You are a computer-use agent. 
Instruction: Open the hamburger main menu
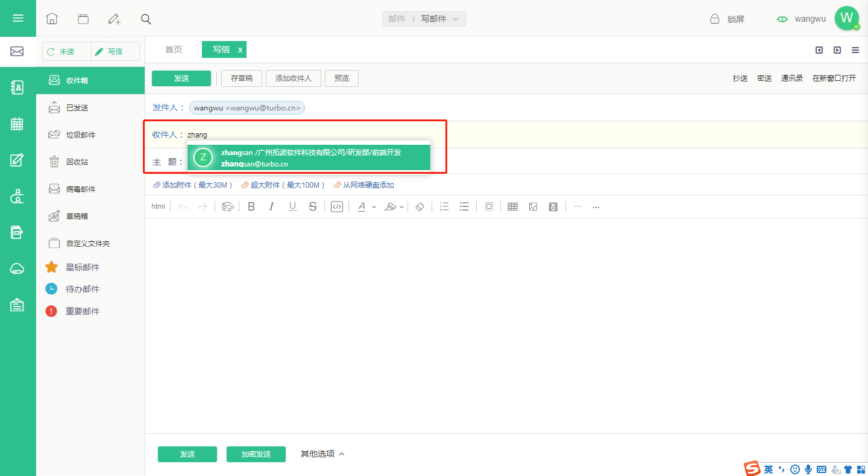coord(18,18)
